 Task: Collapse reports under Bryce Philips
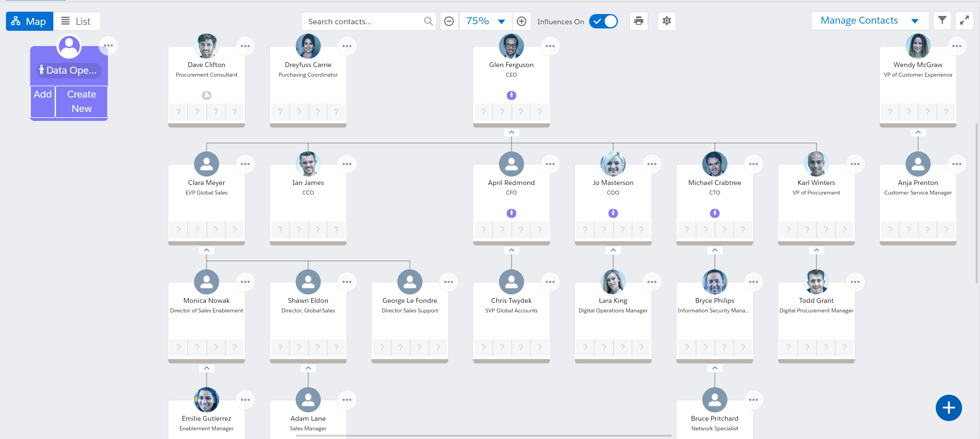(x=715, y=369)
